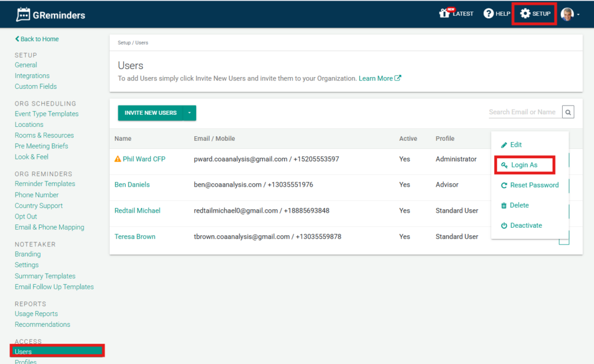Viewport: 594px width, 364px height.
Task: Go Back to Home link
Action: pyautogui.click(x=37, y=39)
